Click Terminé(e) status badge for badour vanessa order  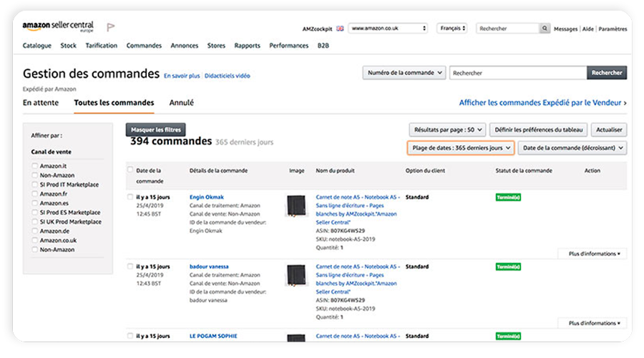[x=508, y=267]
